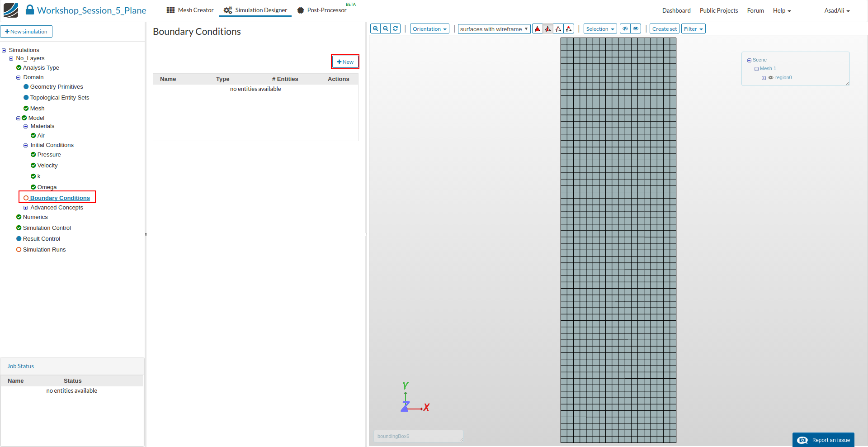Zoom out the mesh viewer
This screenshot has height=447, width=868.
(386, 29)
